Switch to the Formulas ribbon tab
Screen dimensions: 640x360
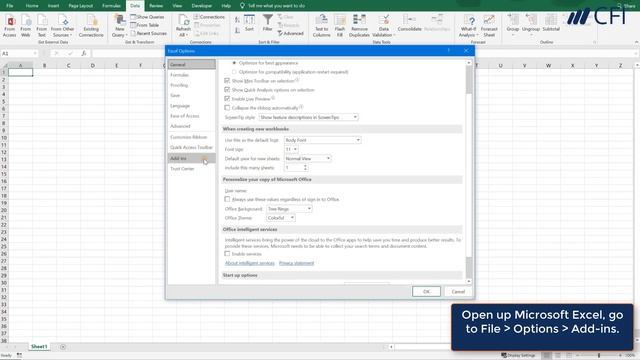111,6
